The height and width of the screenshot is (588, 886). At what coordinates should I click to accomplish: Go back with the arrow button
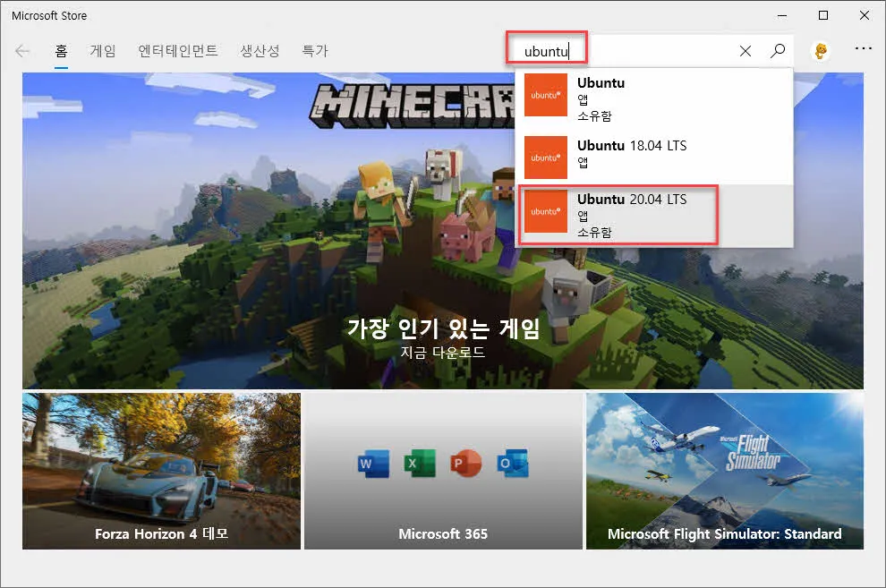pos(22,51)
